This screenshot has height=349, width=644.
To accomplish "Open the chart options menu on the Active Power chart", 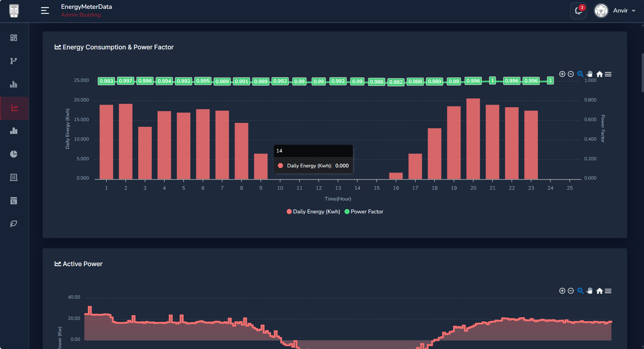I will click(608, 290).
